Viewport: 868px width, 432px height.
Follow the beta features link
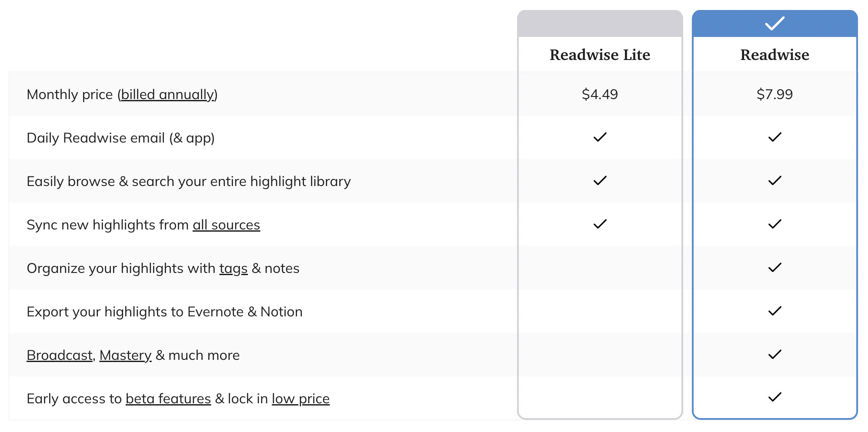pos(168,399)
